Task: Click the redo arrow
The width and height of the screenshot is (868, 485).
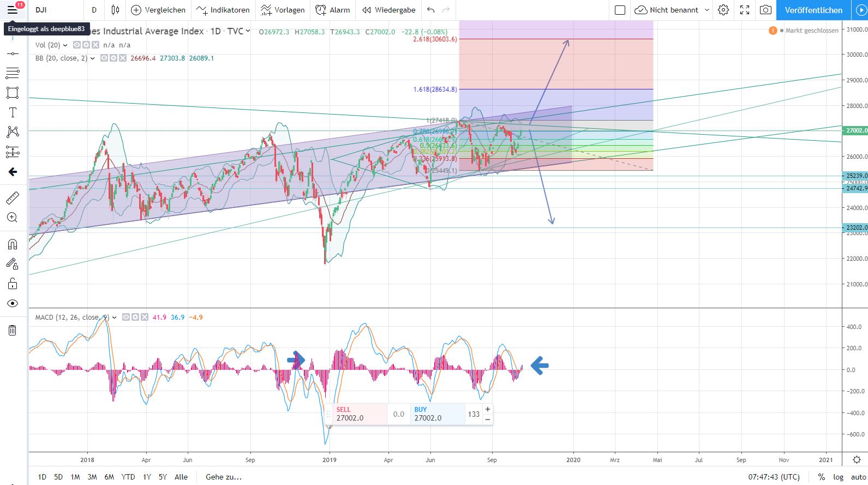Action: (x=446, y=10)
